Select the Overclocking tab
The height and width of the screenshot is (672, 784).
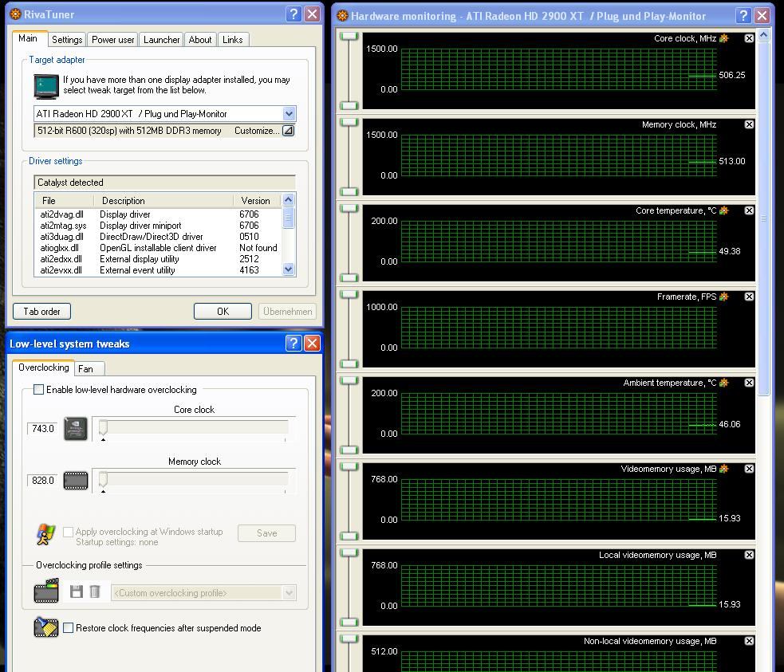point(44,367)
